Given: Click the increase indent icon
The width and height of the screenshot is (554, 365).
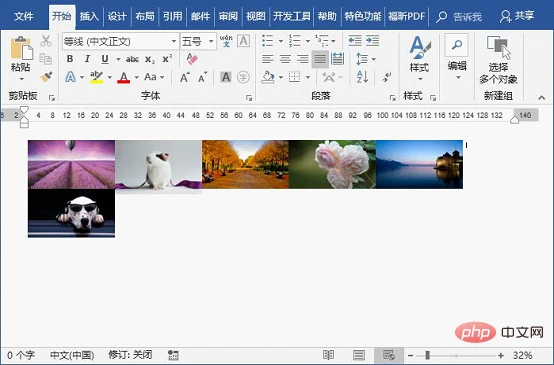Looking at the screenshot, I should (373, 41).
